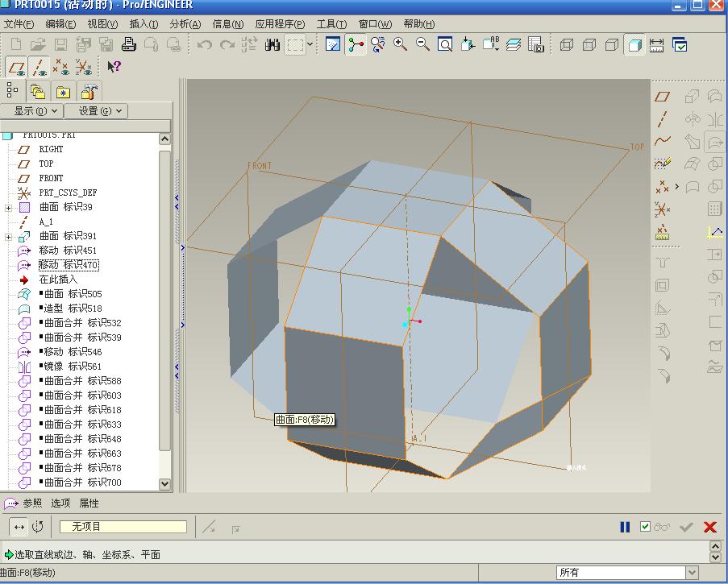Open the 插入(I) menu

[144, 24]
